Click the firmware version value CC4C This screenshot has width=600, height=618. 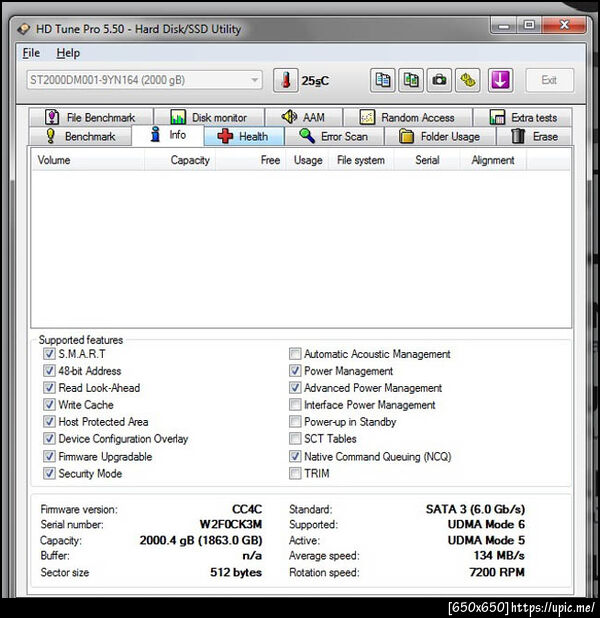[247, 509]
